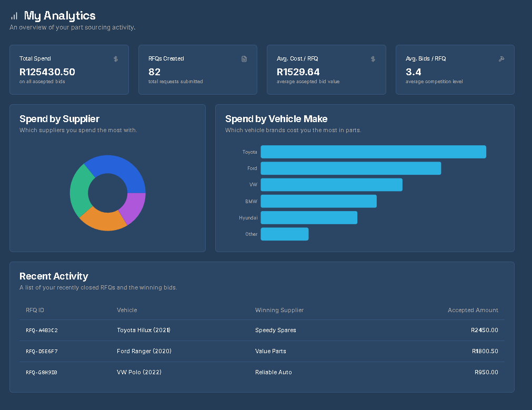Click the document icon on the RFQs Created card
532x410 pixels.
[x=244, y=59]
